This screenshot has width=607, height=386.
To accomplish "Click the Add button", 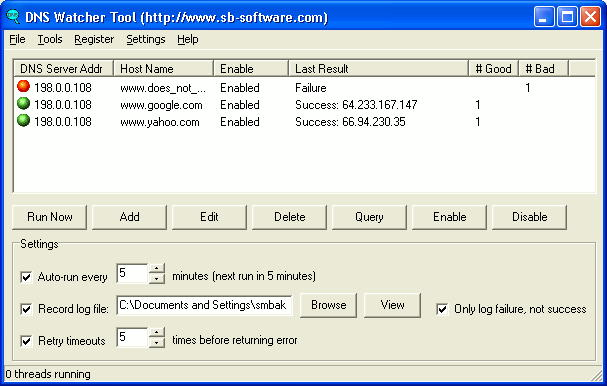I will point(129,217).
